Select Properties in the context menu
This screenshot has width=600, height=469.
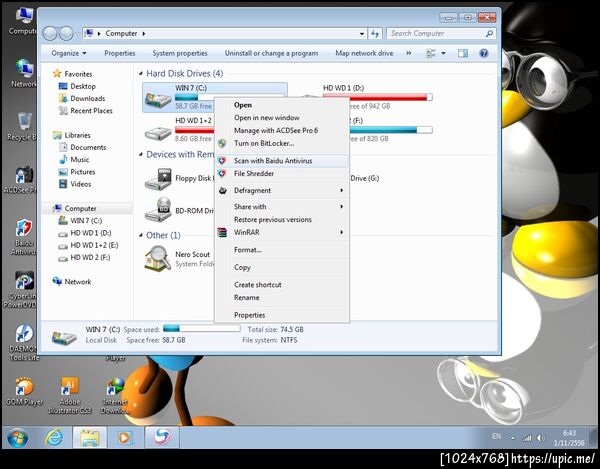click(x=282, y=315)
